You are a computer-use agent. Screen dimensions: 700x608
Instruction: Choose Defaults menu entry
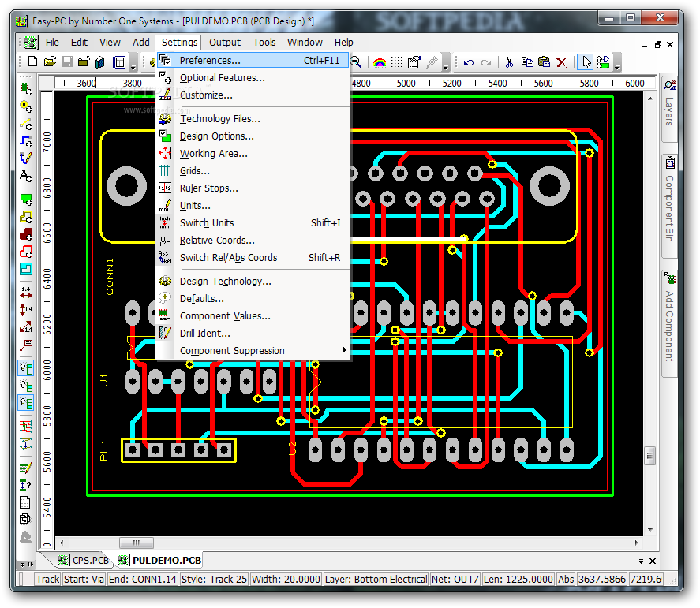pos(253,298)
